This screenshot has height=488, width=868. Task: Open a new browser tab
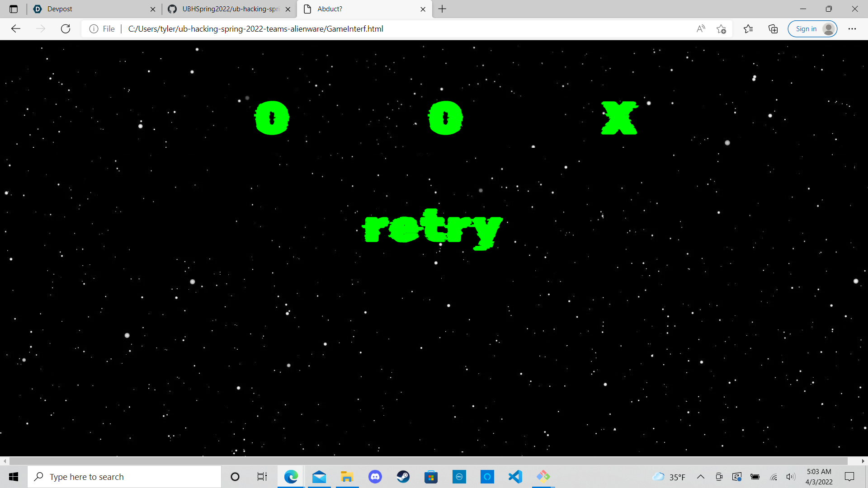tap(442, 9)
